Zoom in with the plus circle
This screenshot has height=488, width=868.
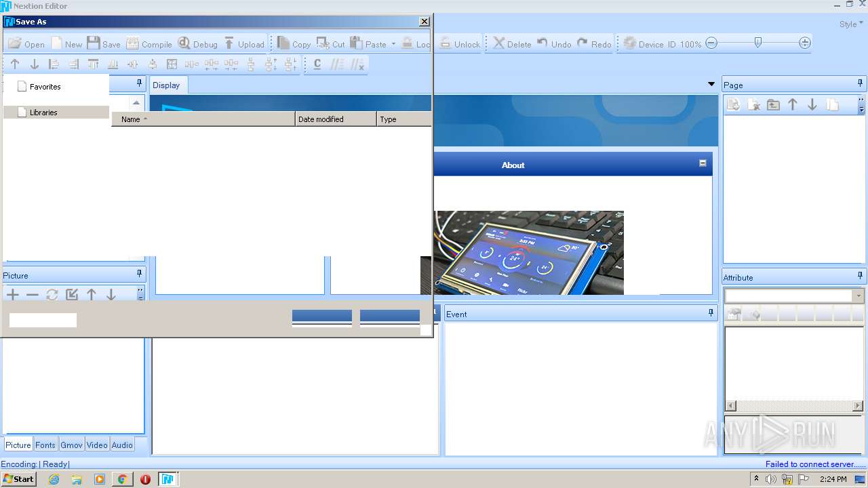805,43
